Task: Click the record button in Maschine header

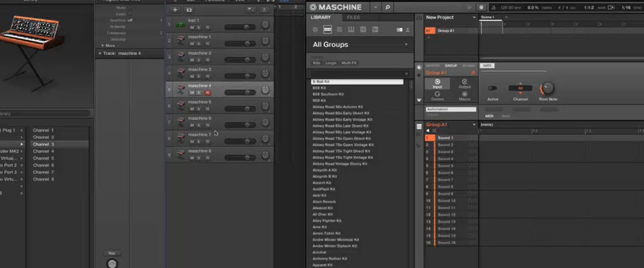Action: coord(482,7)
